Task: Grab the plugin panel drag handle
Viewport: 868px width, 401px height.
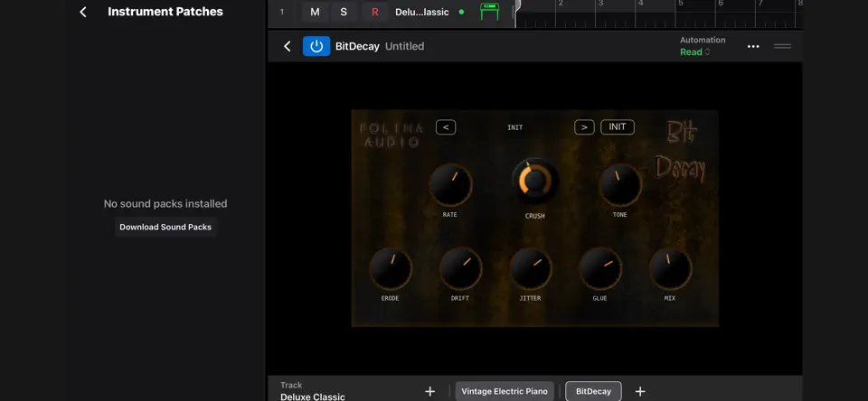Action: click(782, 46)
